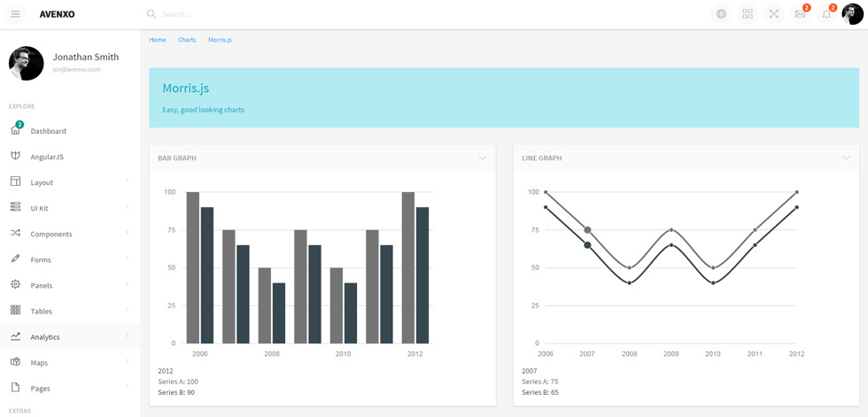Go to Home breadcrumb link
This screenshot has height=417, width=868.
click(x=158, y=40)
